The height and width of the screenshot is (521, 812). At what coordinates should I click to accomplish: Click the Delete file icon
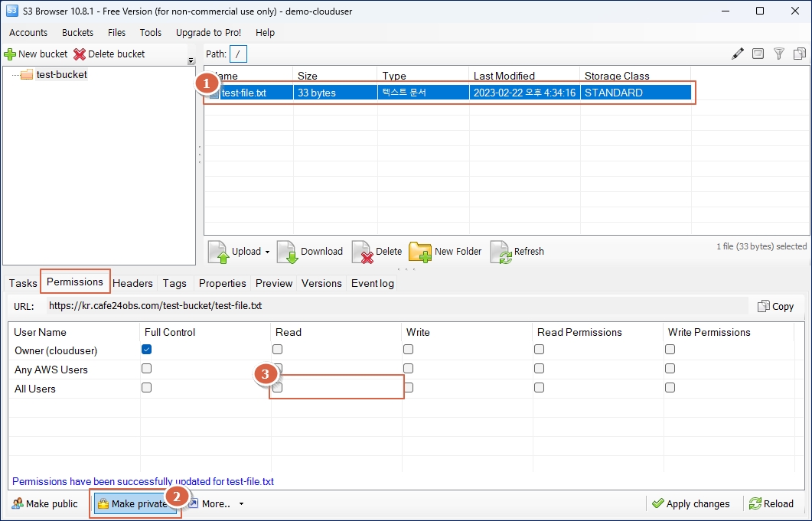click(x=362, y=252)
